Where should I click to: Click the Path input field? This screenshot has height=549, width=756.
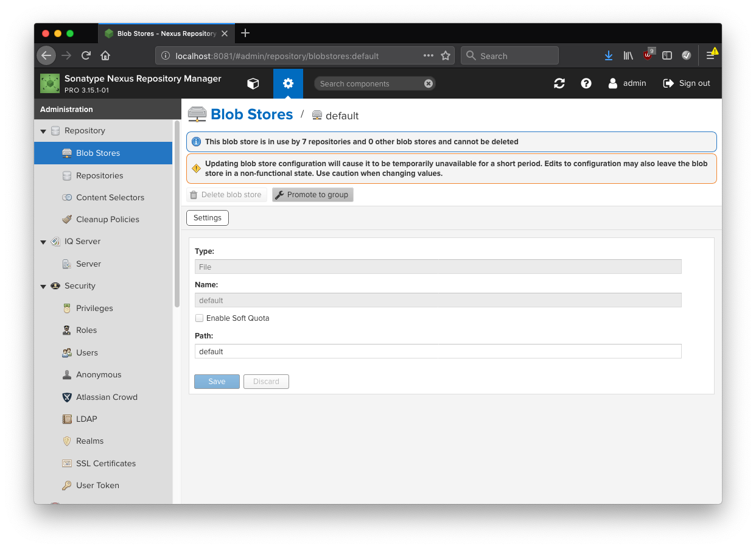(438, 351)
